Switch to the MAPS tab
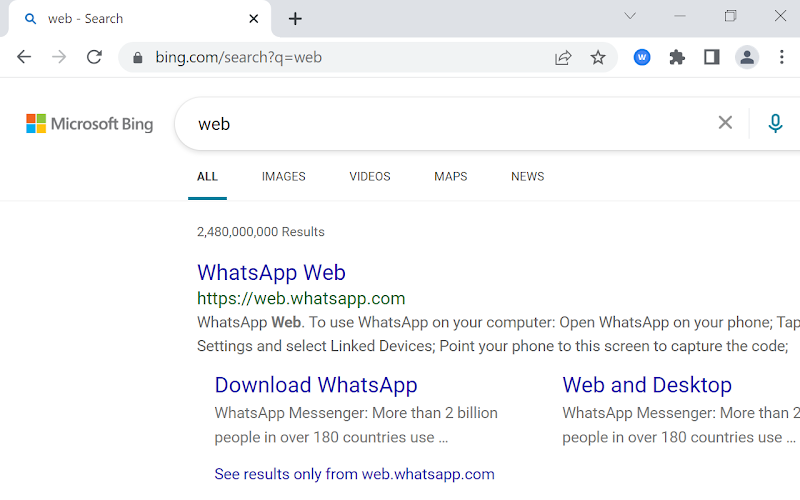The image size is (800, 500). (451, 177)
